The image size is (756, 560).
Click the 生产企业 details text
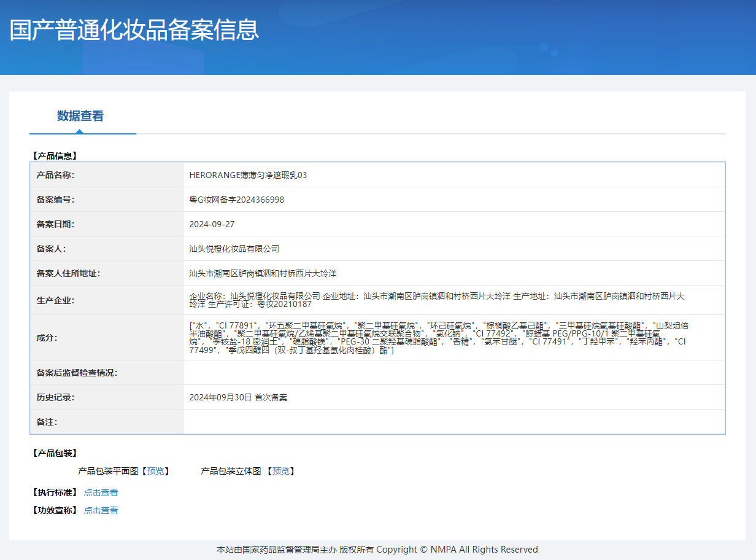coord(437,300)
